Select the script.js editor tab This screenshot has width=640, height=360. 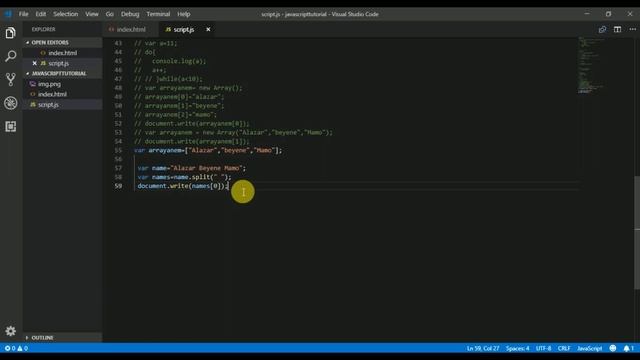[x=184, y=29]
